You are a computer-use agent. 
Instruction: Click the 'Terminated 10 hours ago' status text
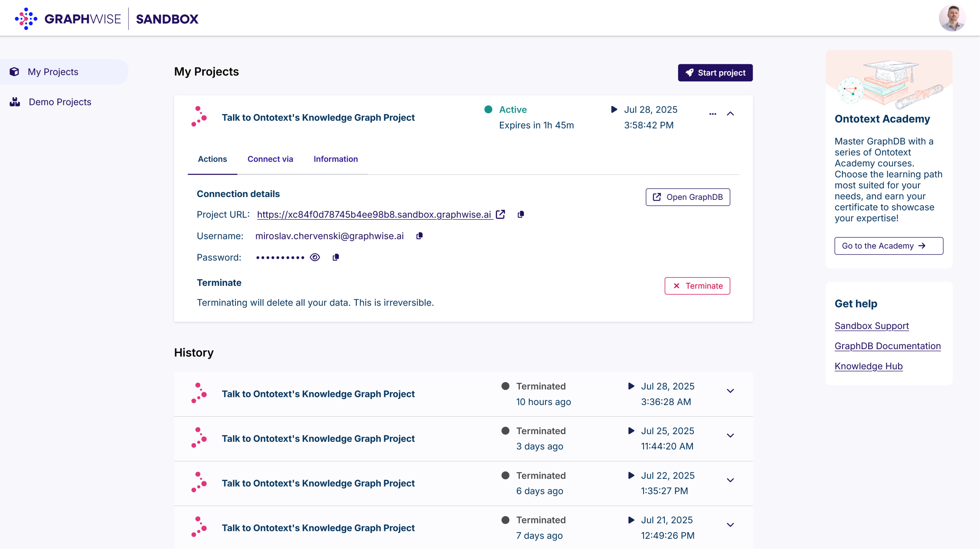543,394
